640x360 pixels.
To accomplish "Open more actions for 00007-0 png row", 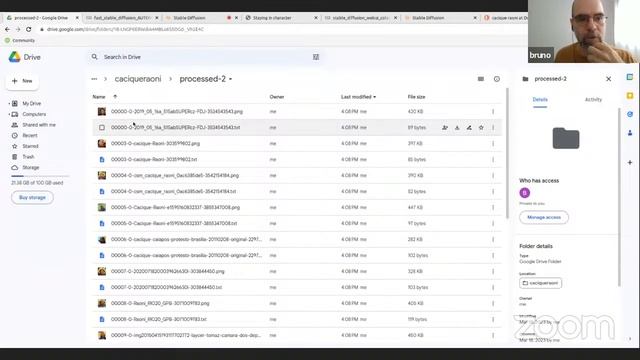I will pyautogui.click(x=493, y=271).
